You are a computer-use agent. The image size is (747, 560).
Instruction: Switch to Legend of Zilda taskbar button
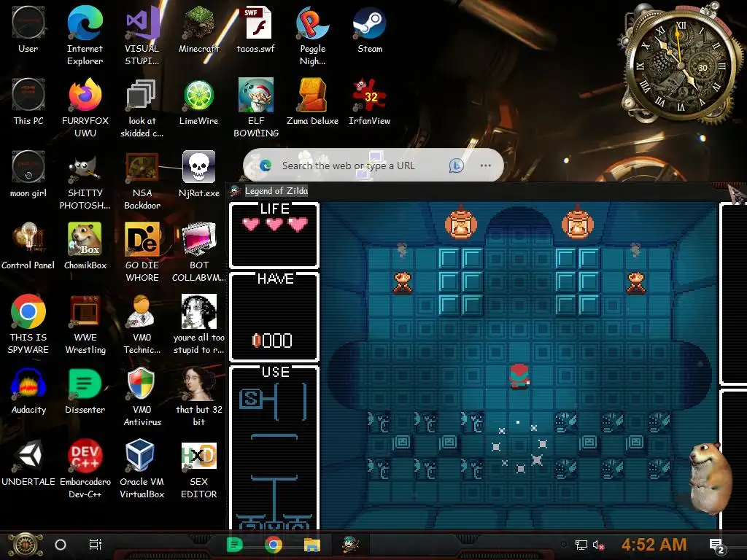pos(351,544)
